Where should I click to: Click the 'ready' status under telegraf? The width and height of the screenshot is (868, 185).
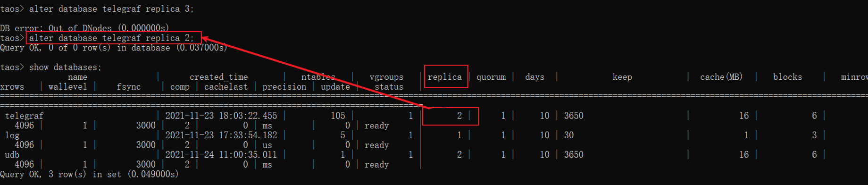click(x=376, y=126)
